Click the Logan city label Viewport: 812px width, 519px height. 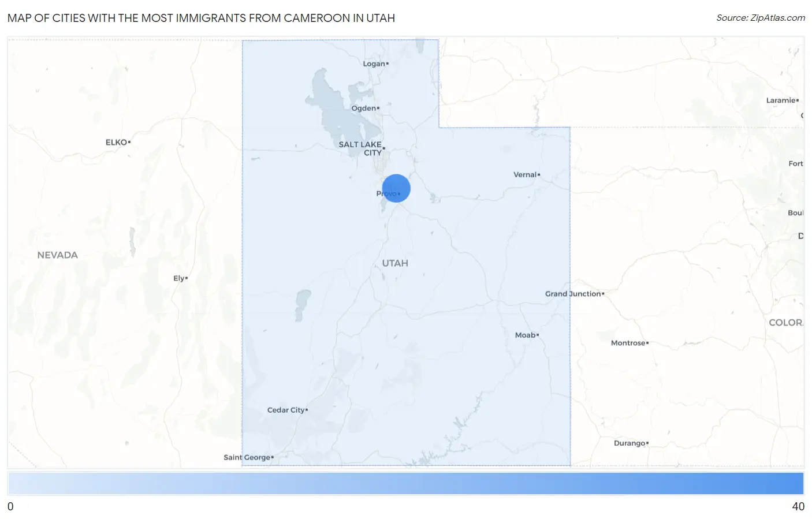(x=375, y=64)
